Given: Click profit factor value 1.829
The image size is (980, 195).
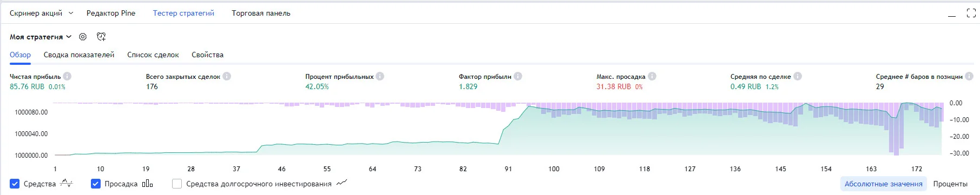Looking at the screenshot, I should [x=468, y=86].
